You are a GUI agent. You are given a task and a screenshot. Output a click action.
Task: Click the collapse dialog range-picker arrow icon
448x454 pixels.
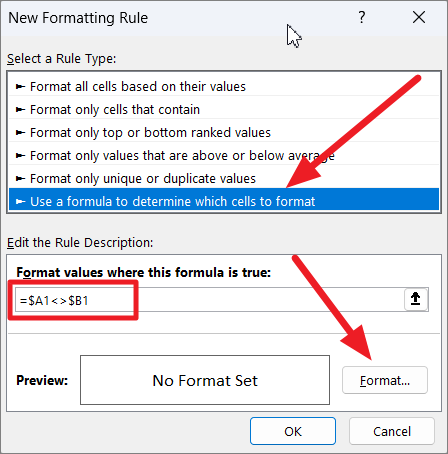point(416,299)
